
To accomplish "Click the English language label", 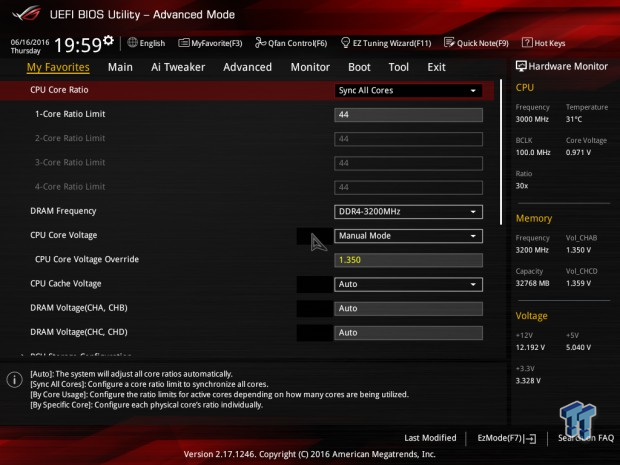I will (x=152, y=43).
